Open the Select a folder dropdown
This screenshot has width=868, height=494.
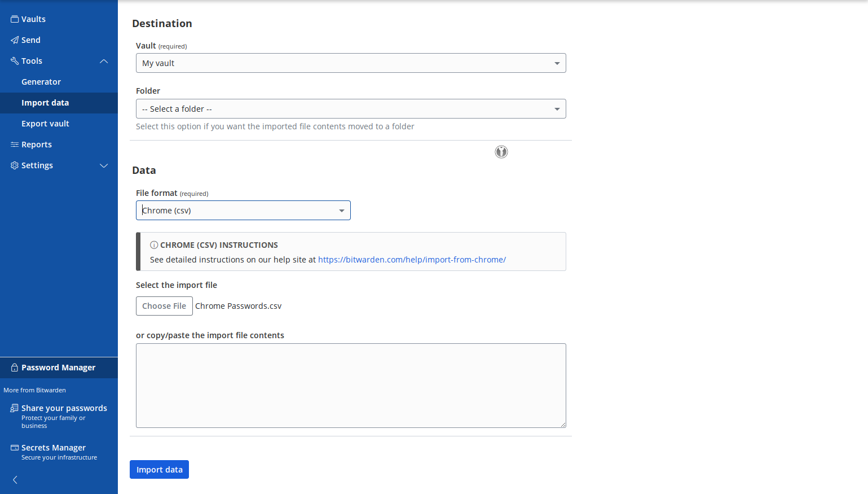(351, 109)
